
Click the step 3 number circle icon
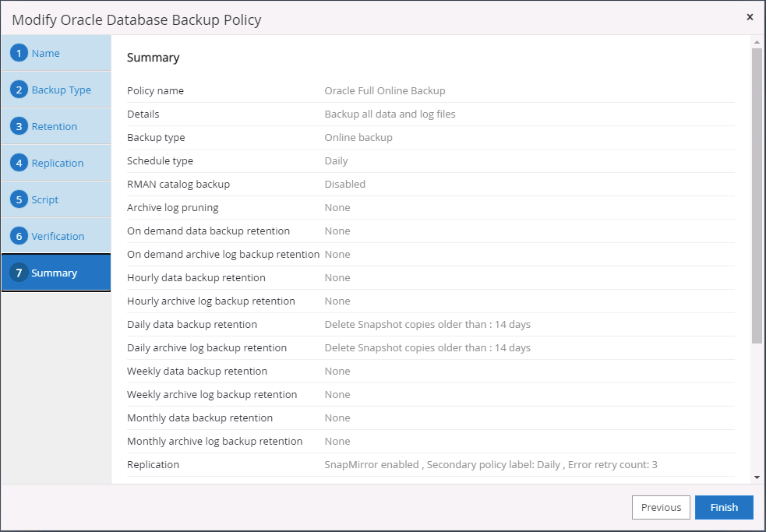click(x=19, y=126)
